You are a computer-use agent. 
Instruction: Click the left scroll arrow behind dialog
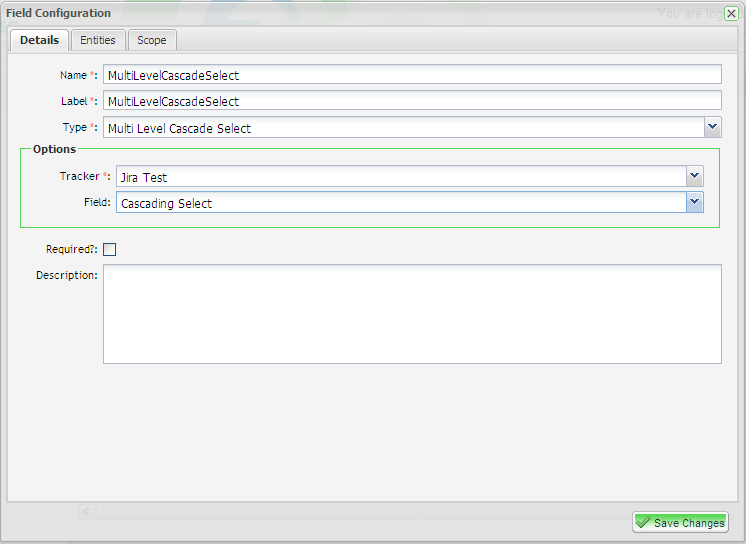[x=87, y=512]
